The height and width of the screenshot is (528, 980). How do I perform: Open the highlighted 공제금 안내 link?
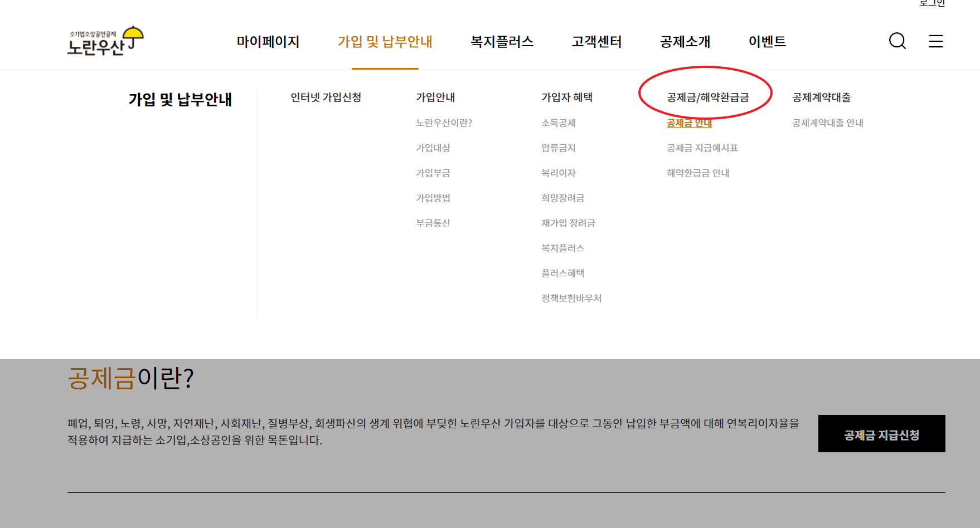689,123
